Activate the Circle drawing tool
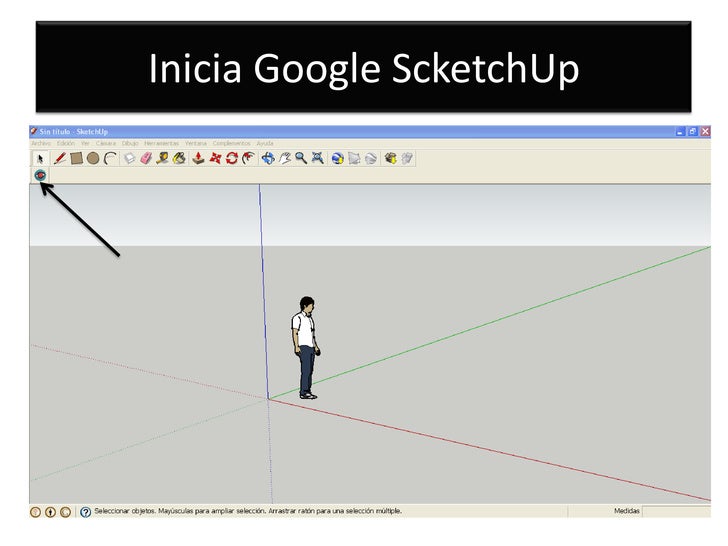The height and width of the screenshot is (546, 728). pyautogui.click(x=93, y=159)
